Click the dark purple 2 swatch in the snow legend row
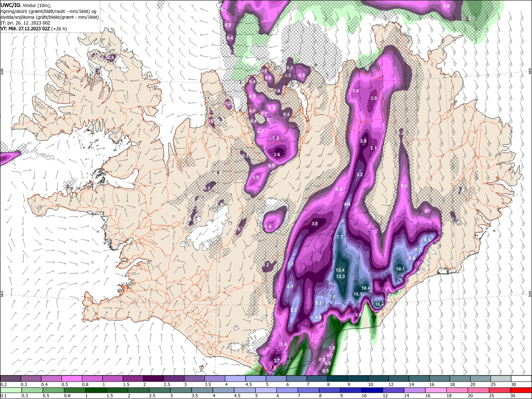 point(153,379)
